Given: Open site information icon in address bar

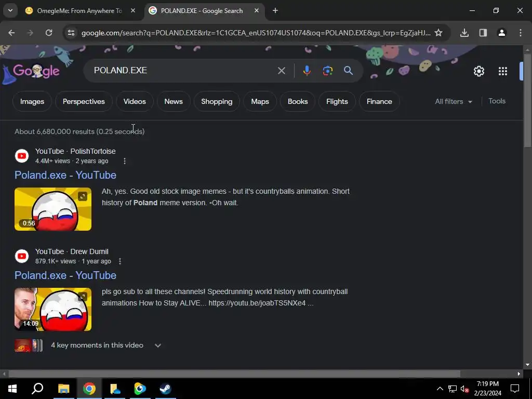Looking at the screenshot, I should 71,33.
